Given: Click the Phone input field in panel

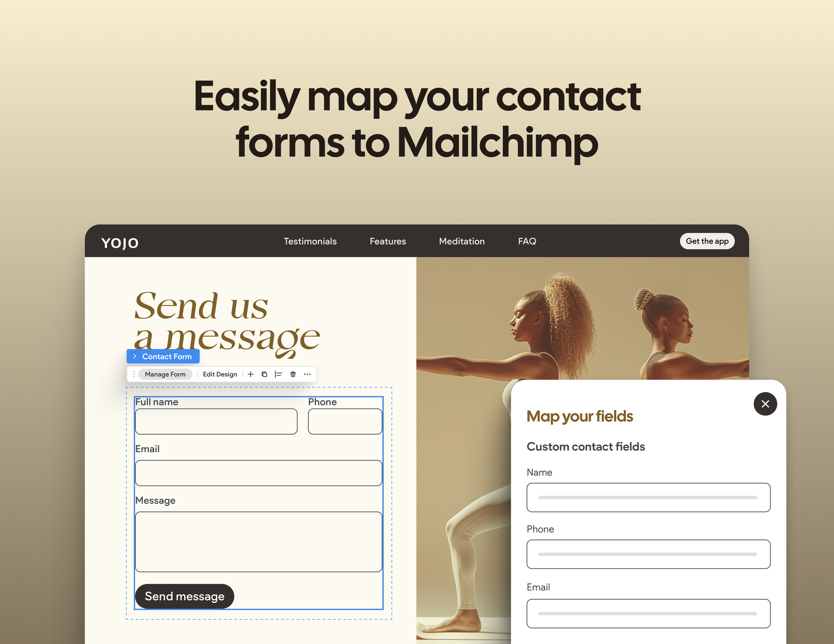Looking at the screenshot, I should coord(648,555).
